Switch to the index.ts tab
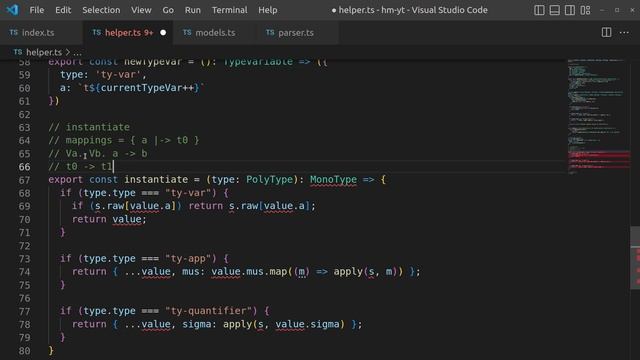 tap(41, 33)
